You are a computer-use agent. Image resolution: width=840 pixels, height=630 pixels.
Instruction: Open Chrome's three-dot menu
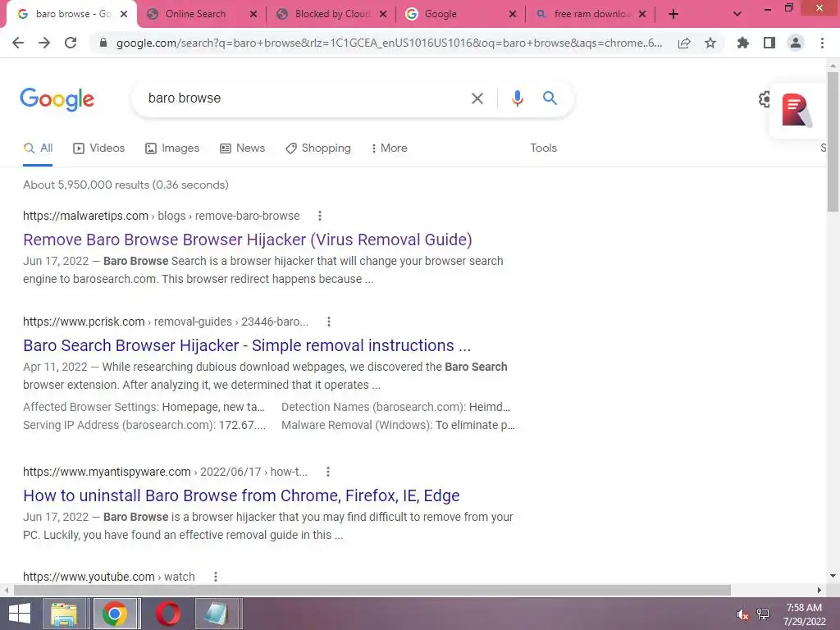pyautogui.click(x=822, y=43)
